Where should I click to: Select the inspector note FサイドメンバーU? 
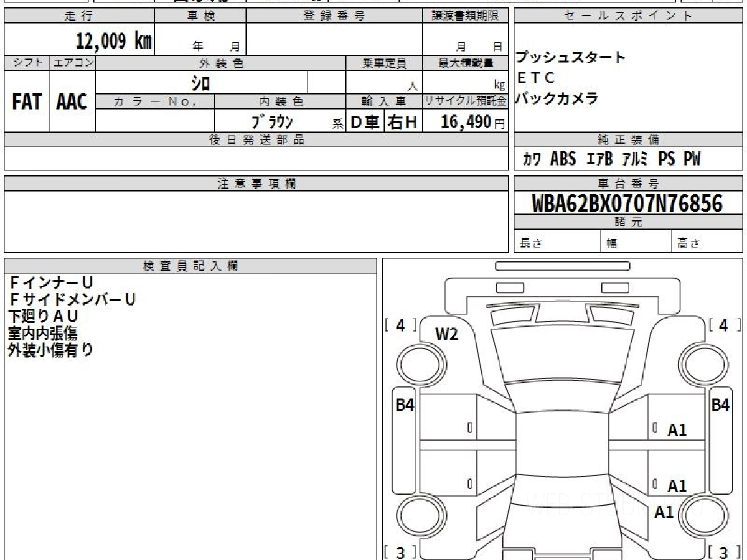click(x=72, y=300)
